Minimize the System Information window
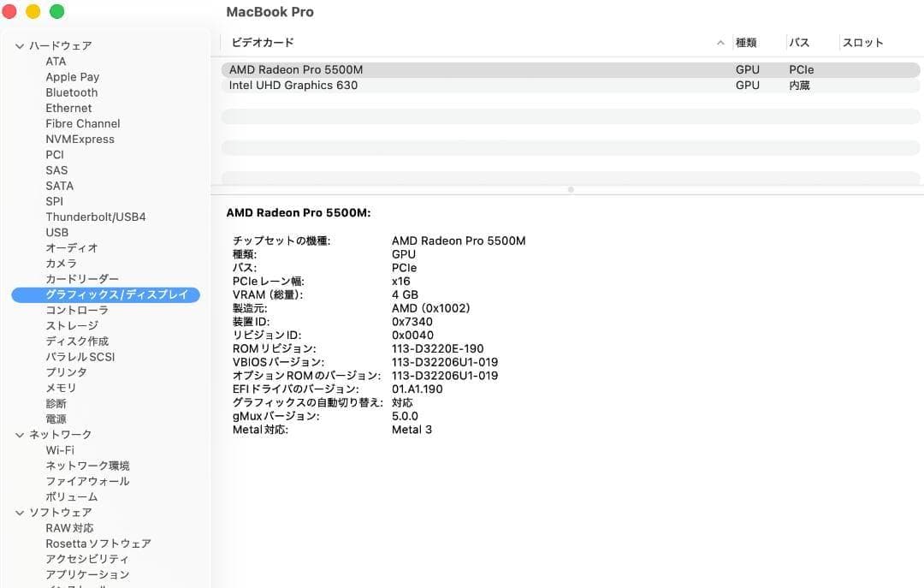924x588 pixels. (33, 12)
